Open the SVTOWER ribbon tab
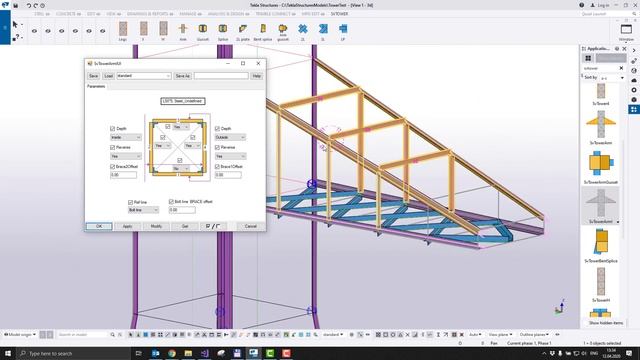 (340, 14)
